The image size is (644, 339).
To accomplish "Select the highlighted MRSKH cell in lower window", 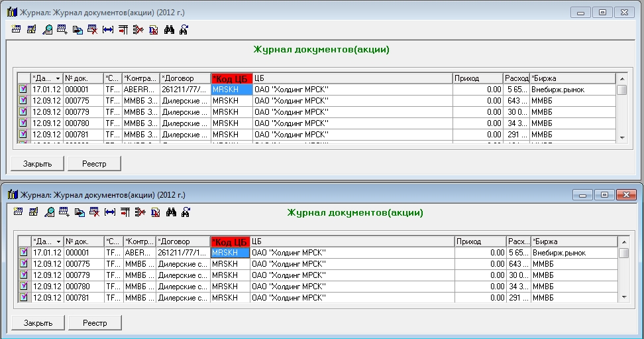I will tap(229, 253).
